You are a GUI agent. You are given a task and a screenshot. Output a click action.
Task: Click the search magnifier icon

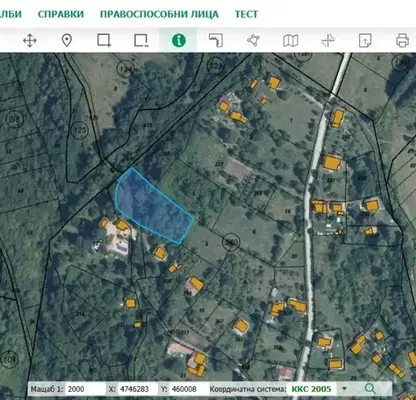370,388
